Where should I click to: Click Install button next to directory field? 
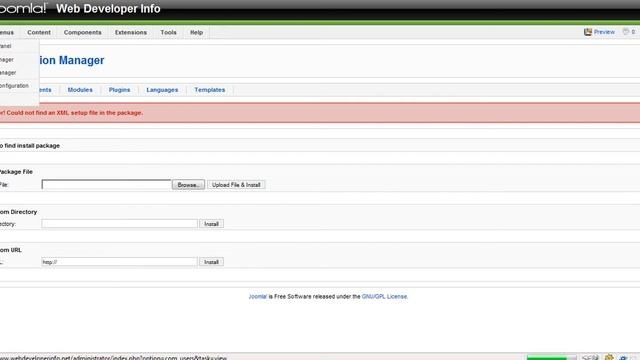(x=211, y=224)
